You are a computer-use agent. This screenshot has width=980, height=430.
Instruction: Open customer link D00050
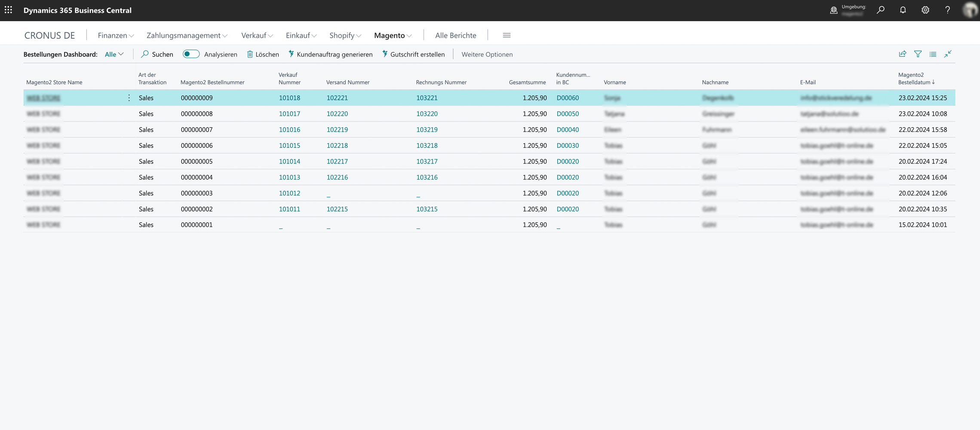pyautogui.click(x=568, y=114)
